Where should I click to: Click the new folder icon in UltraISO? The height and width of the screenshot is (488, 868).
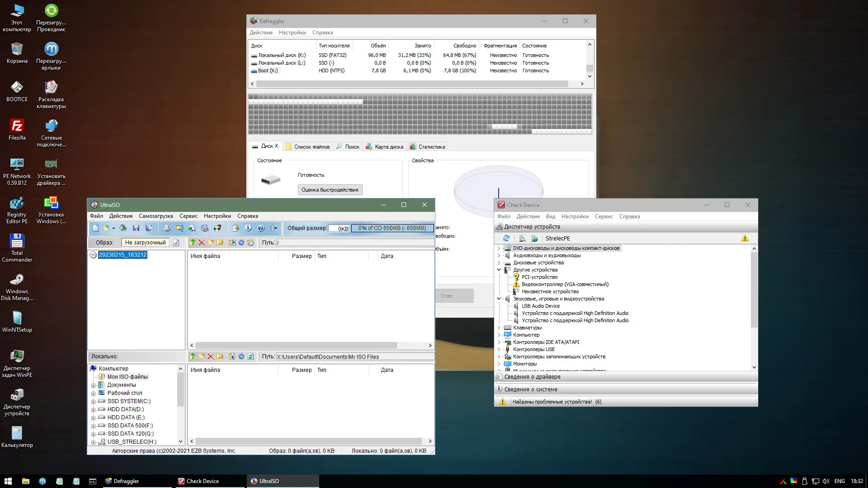tap(210, 243)
